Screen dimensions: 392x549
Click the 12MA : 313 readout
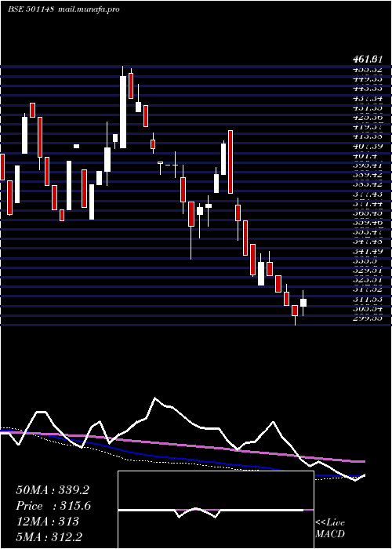(x=48, y=522)
